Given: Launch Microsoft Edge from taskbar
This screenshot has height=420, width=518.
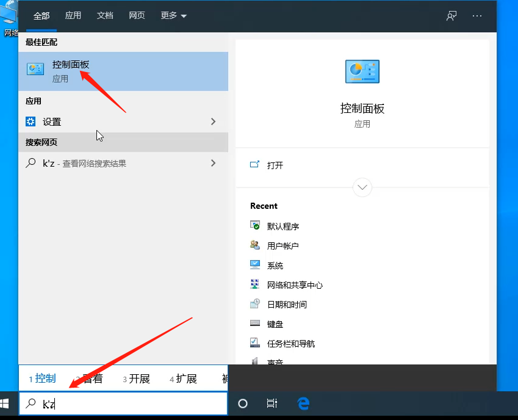Looking at the screenshot, I should coord(303,404).
